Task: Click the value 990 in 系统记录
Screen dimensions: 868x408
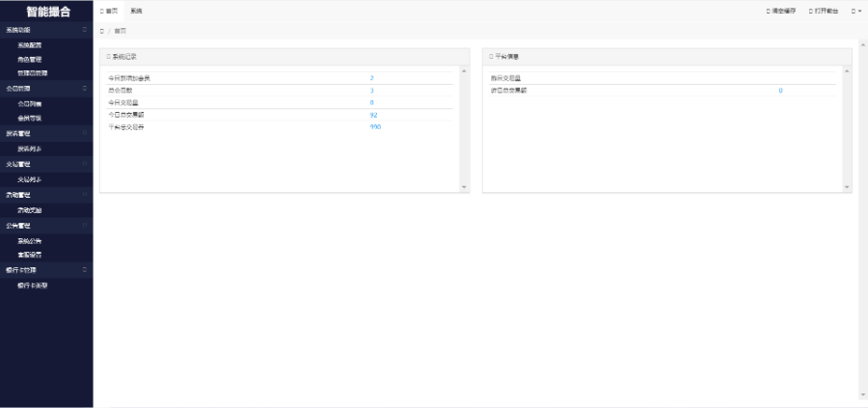Action: (x=375, y=127)
